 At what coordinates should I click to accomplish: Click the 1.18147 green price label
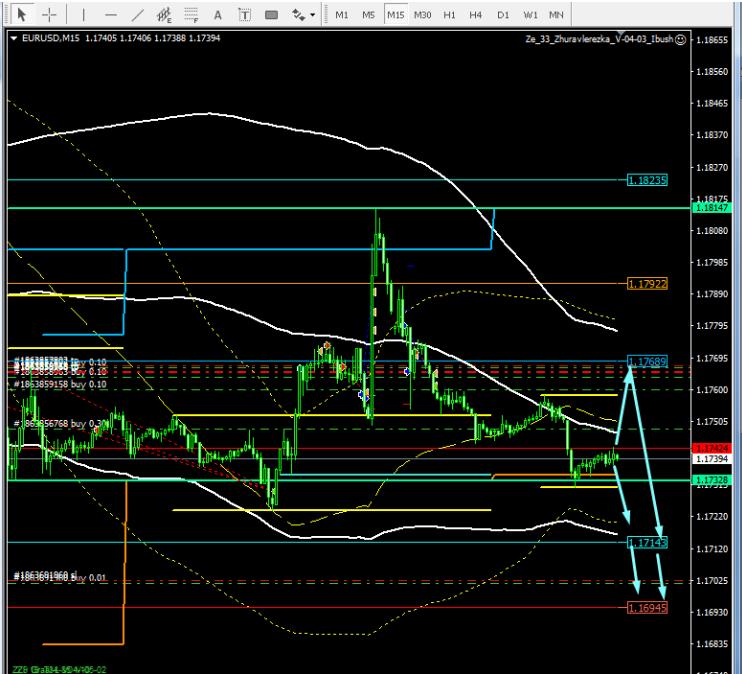pyautogui.click(x=712, y=208)
